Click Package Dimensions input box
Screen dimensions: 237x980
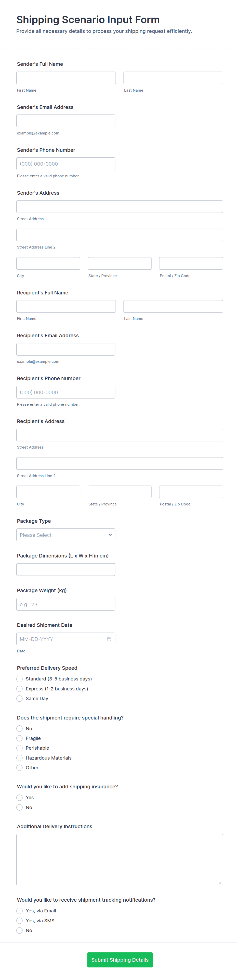pyautogui.click(x=66, y=569)
